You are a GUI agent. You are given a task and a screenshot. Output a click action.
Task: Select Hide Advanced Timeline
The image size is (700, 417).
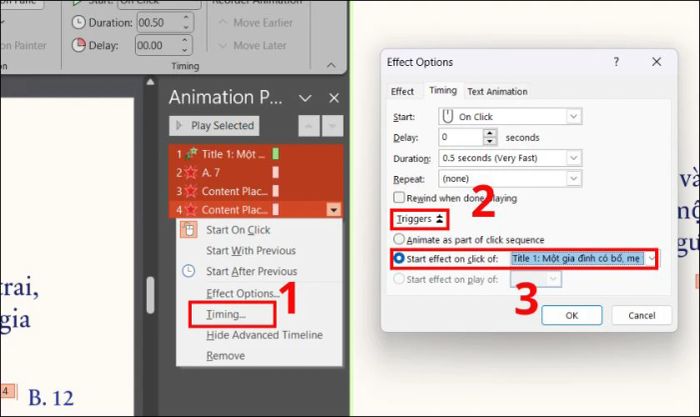[264, 335]
